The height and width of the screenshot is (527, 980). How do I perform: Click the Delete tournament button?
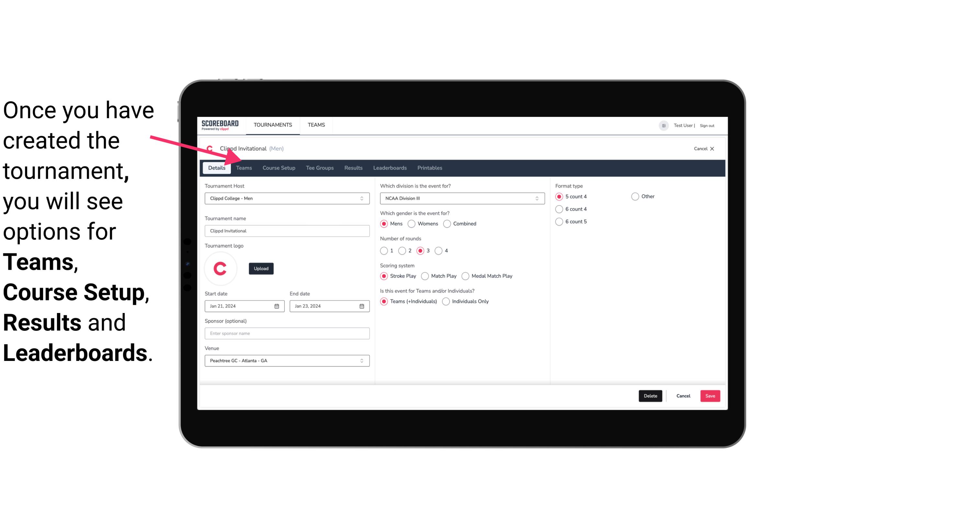pyautogui.click(x=650, y=395)
